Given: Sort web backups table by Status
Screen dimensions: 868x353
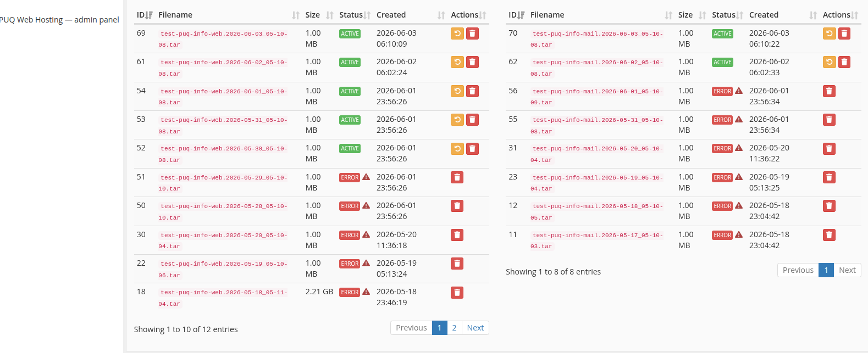Looking at the screenshot, I should point(355,15).
